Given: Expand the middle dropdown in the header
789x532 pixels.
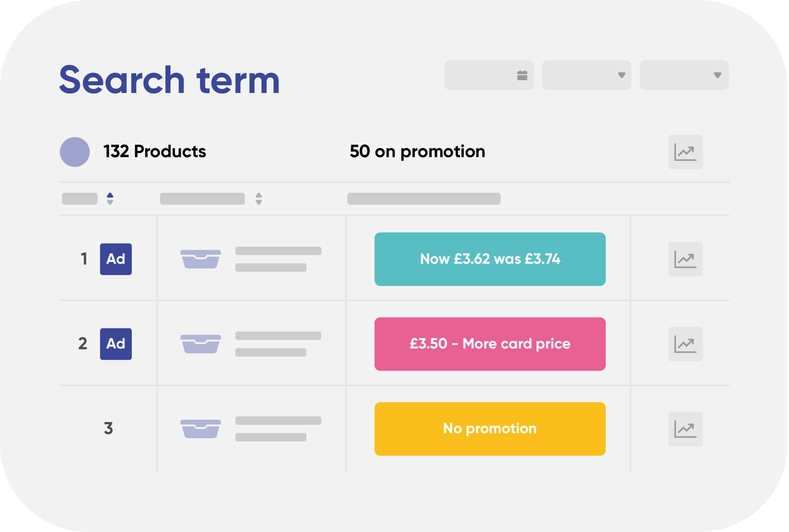Looking at the screenshot, I should (586, 75).
